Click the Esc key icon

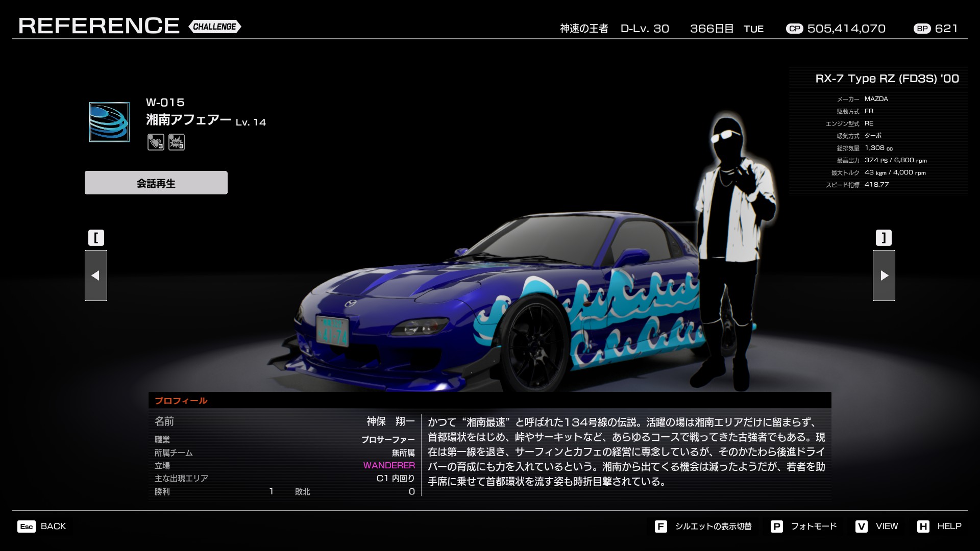point(27,527)
